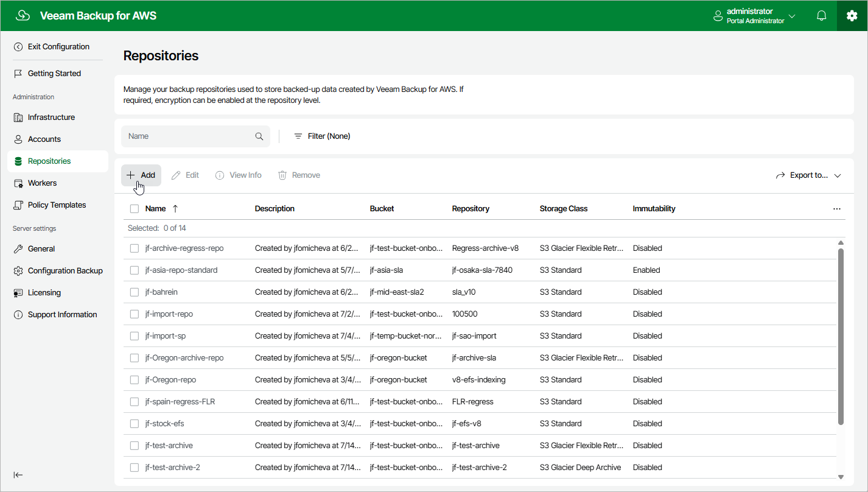868x492 pixels.
Task: Click the Description column header
Action: click(275, 209)
